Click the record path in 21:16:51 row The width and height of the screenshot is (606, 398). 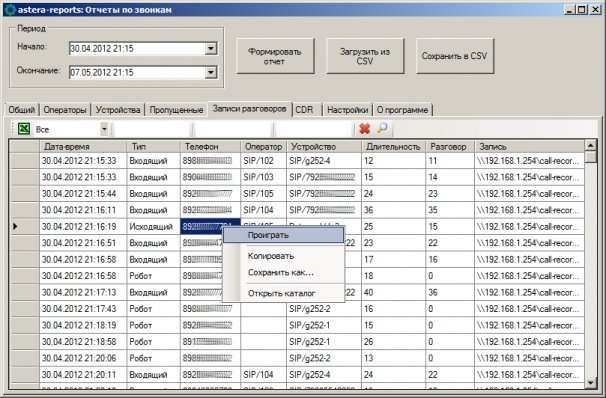point(529,243)
